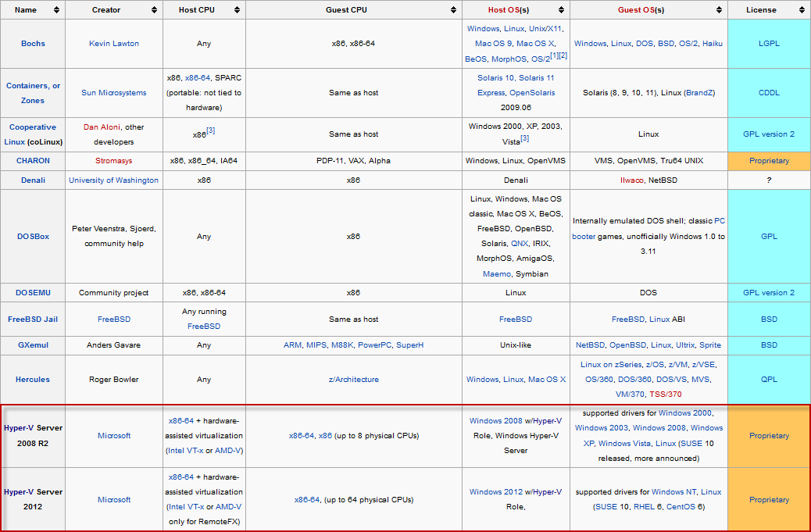Open the University of Washington link
811x532 pixels.
click(114, 180)
